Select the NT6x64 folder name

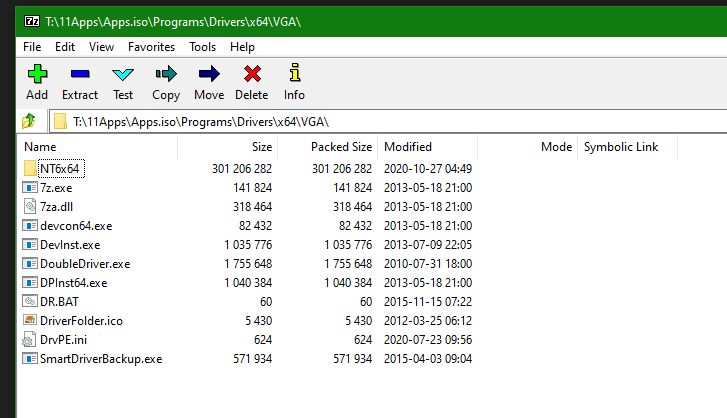[59, 169]
